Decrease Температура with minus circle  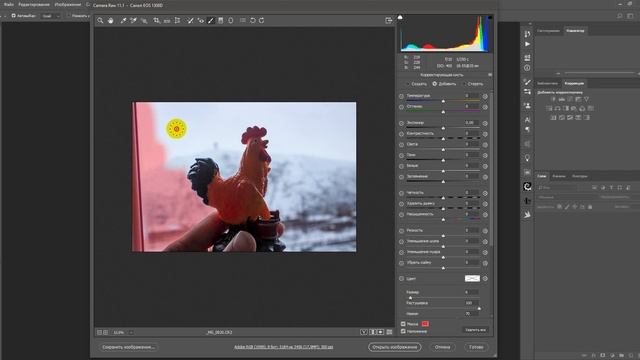coord(401,97)
